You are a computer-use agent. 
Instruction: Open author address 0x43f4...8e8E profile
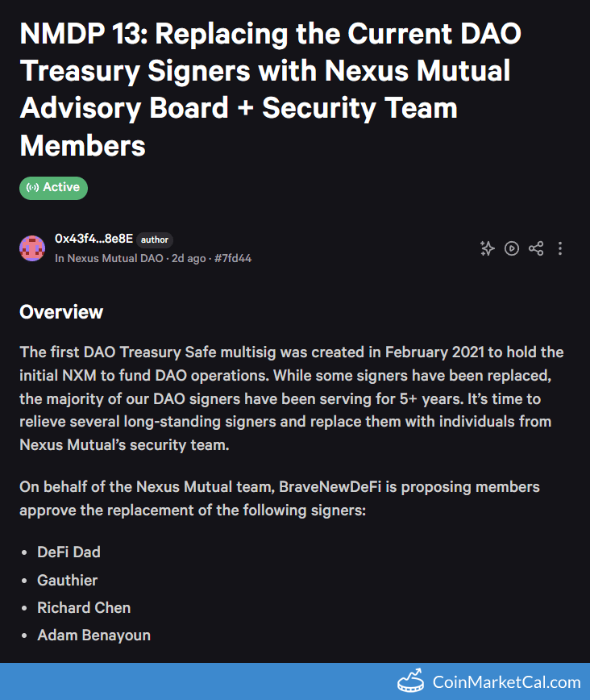tap(93, 239)
